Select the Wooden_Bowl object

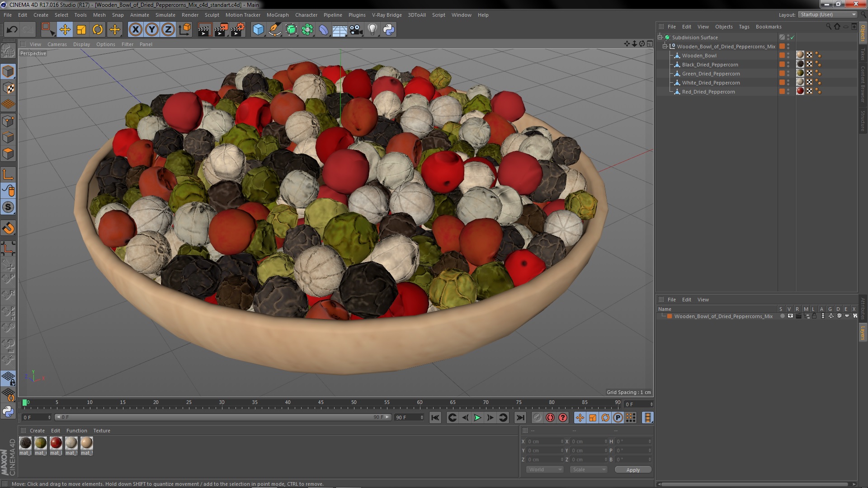click(699, 56)
